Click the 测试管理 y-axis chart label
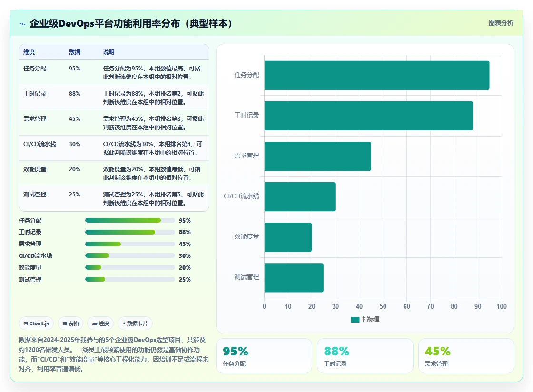The image size is (533, 392). click(x=247, y=277)
